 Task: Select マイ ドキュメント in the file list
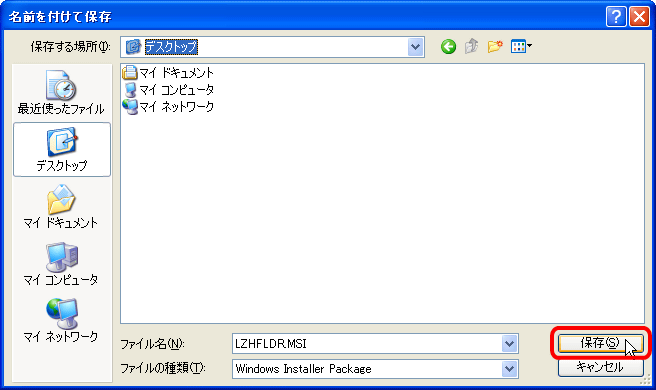click(x=168, y=73)
